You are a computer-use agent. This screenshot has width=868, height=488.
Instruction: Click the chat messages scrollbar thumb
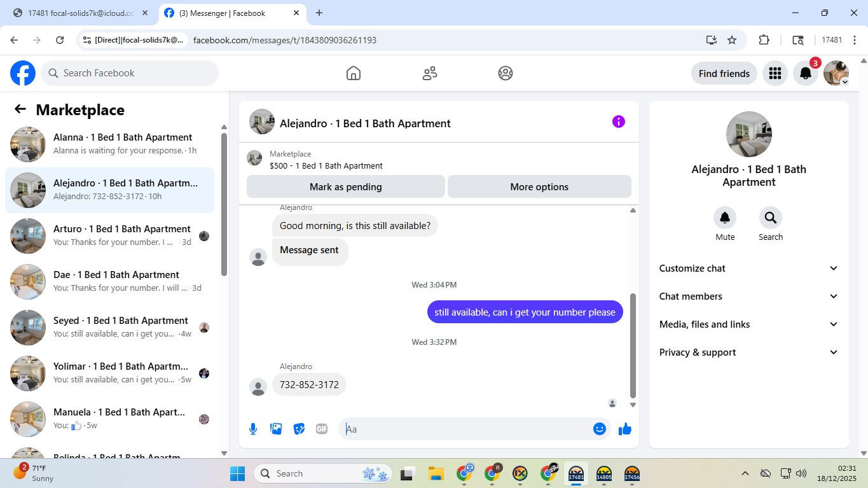point(633,345)
